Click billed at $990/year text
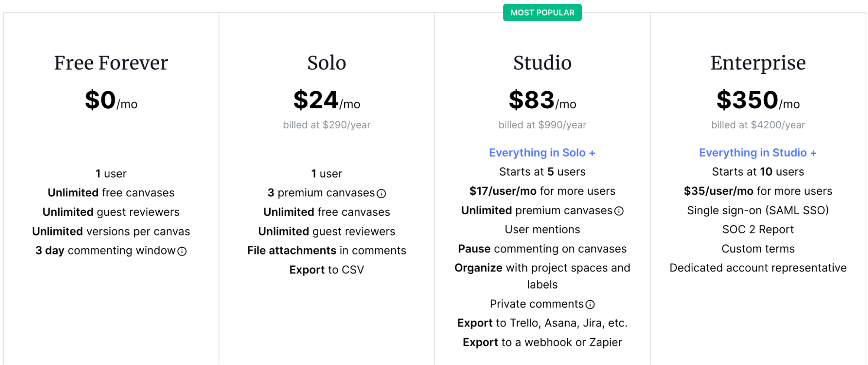Image resolution: width=868 pixels, height=365 pixels. coord(542,125)
